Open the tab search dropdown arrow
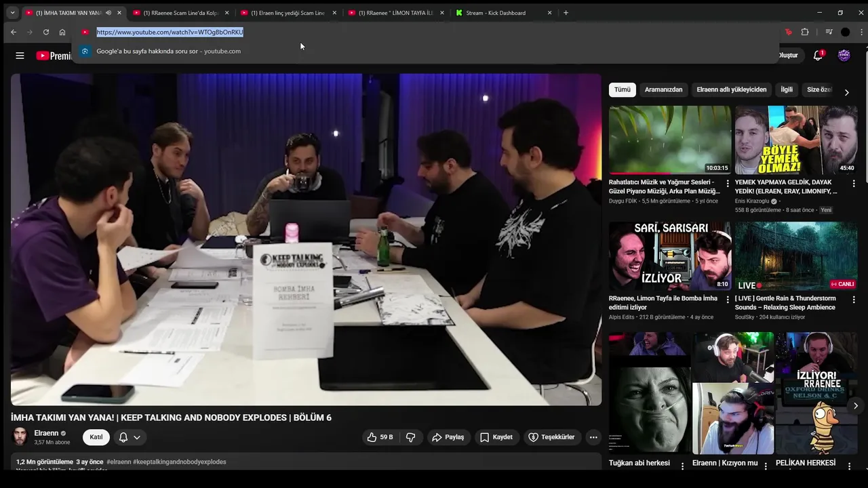Screen dimensions: 868x488 [x=12, y=12]
